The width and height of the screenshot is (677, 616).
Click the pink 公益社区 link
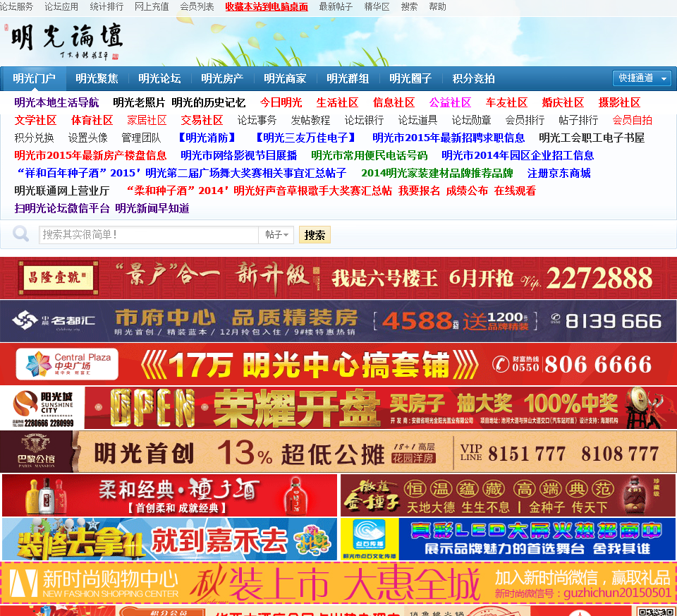(x=450, y=102)
